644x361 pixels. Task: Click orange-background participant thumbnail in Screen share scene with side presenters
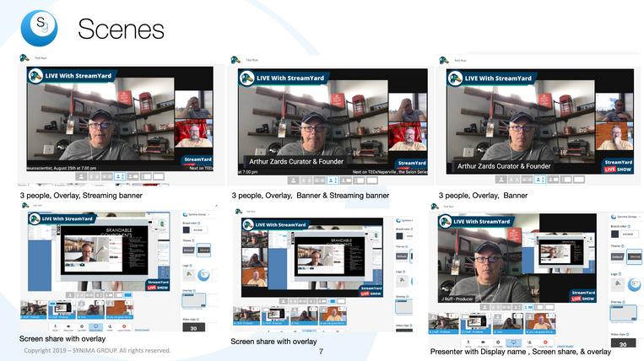[x=333, y=315]
